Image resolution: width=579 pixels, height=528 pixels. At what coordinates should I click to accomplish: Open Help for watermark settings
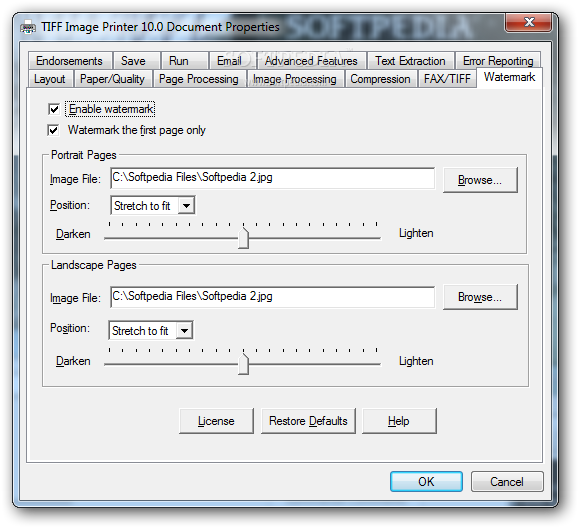pyautogui.click(x=399, y=421)
